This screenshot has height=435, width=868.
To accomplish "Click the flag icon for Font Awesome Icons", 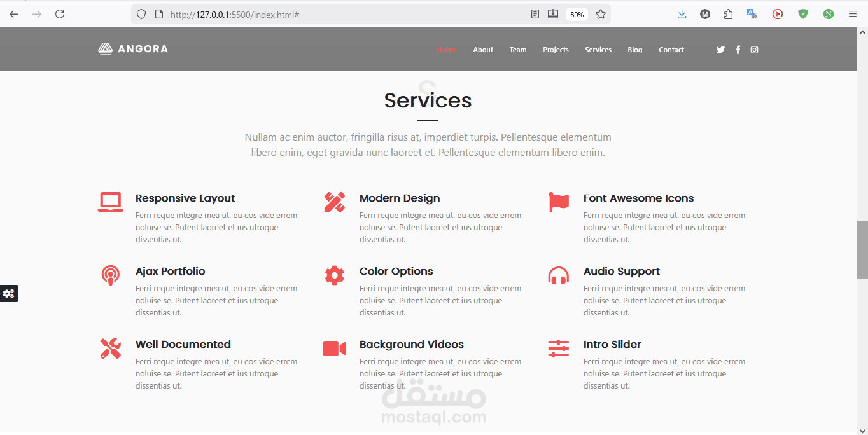I will tap(559, 202).
